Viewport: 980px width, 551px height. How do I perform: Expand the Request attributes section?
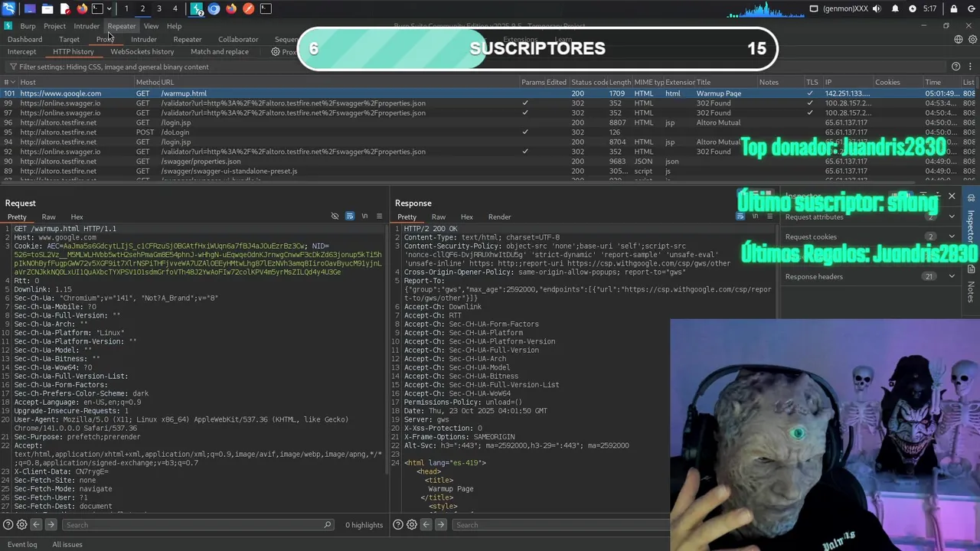[x=871, y=217]
